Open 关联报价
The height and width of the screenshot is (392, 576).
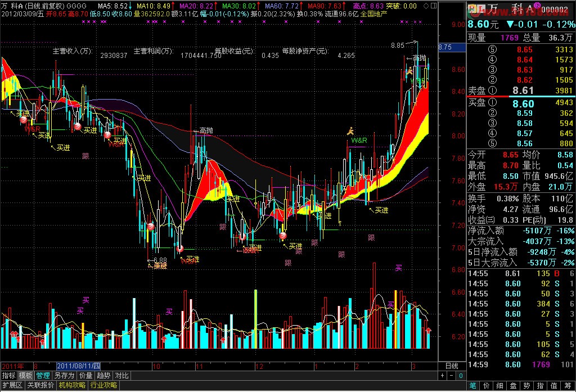(40, 385)
